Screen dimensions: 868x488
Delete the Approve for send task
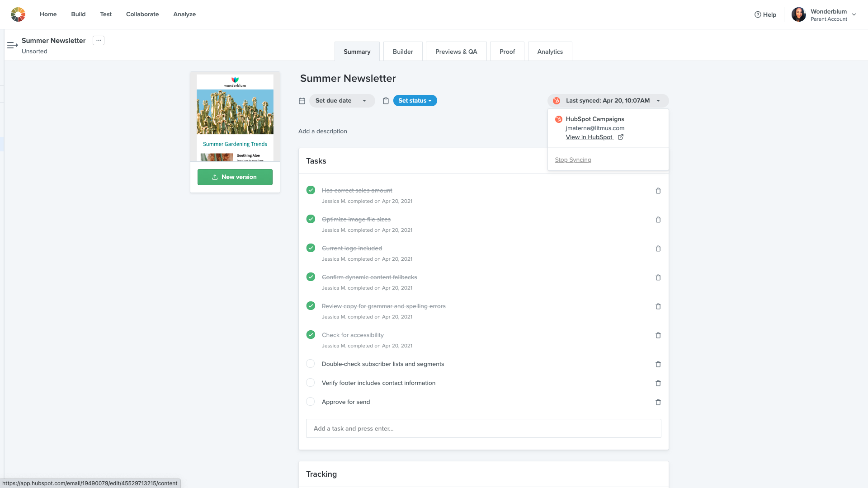click(658, 402)
